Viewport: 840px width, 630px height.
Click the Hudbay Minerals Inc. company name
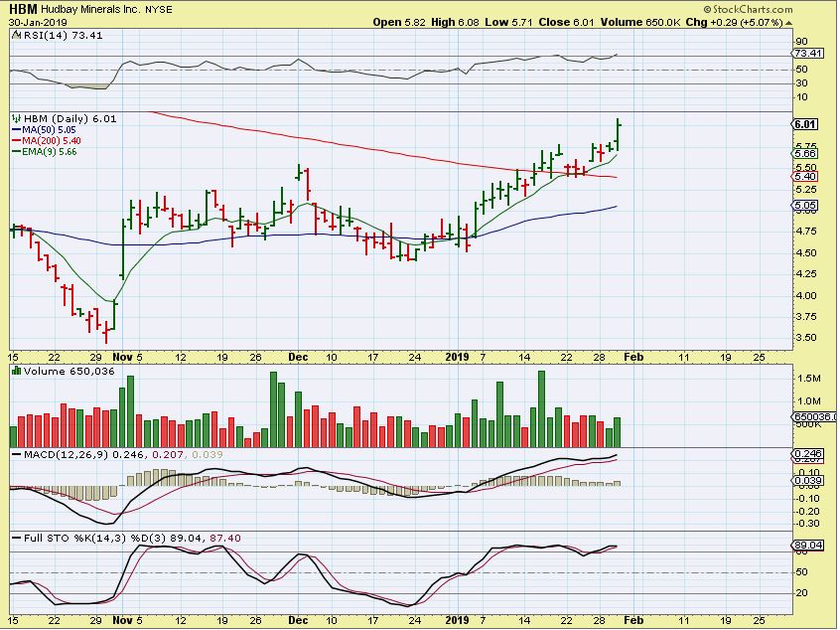pos(90,10)
